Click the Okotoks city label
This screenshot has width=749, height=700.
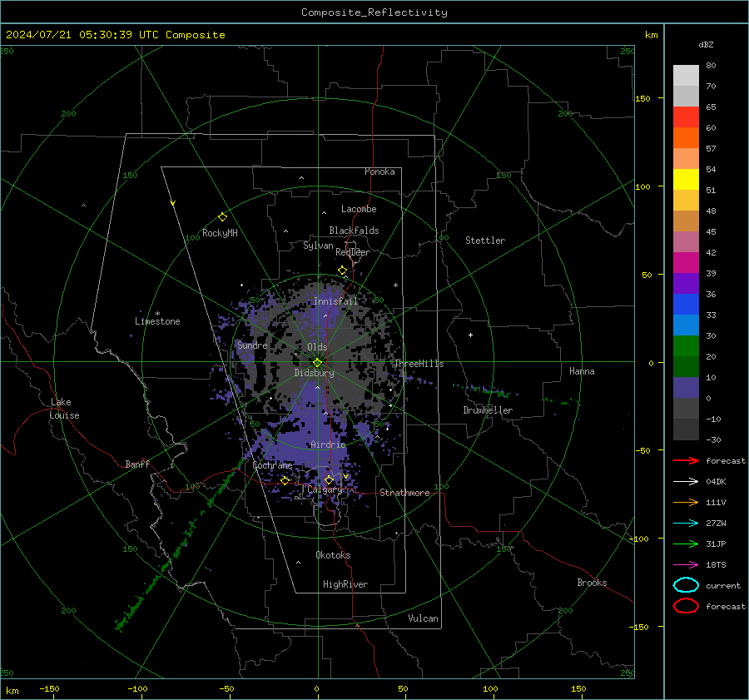333,555
